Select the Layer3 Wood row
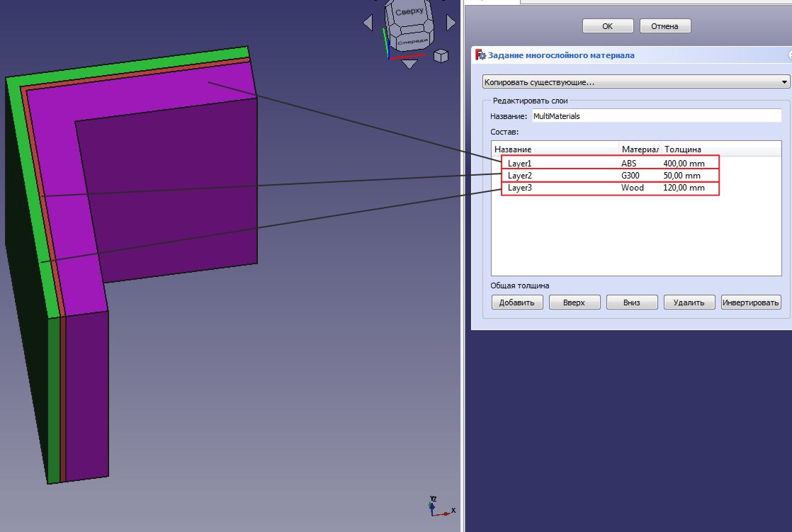 581,188
